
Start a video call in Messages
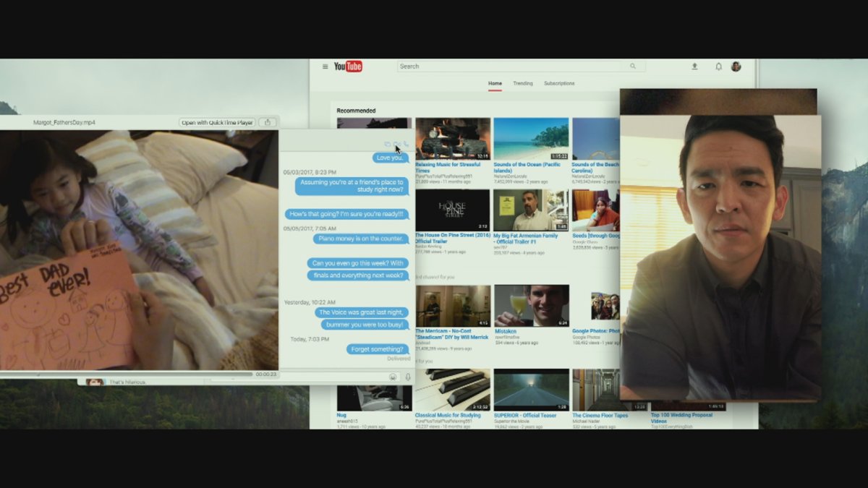pyautogui.click(x=396, y=145)
